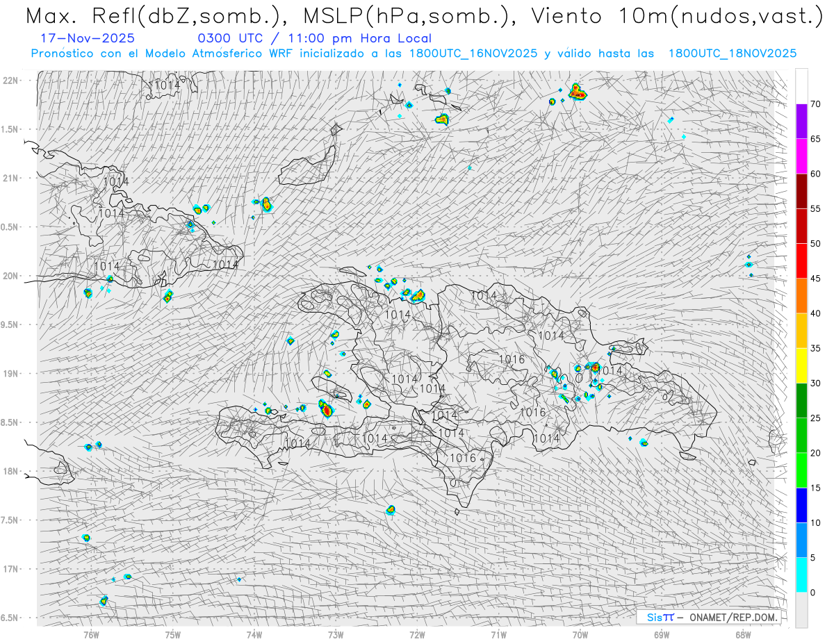Click the '17N' latitude axis label
Viewport: 834px width, 644px height.
pyautogui.click(x=12, y=569)
